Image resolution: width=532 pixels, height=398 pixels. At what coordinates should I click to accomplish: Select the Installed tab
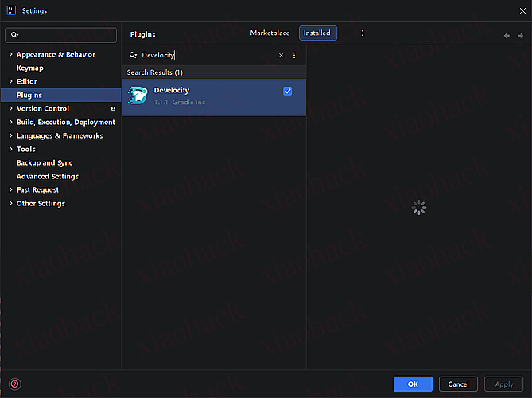pos(318,33)
